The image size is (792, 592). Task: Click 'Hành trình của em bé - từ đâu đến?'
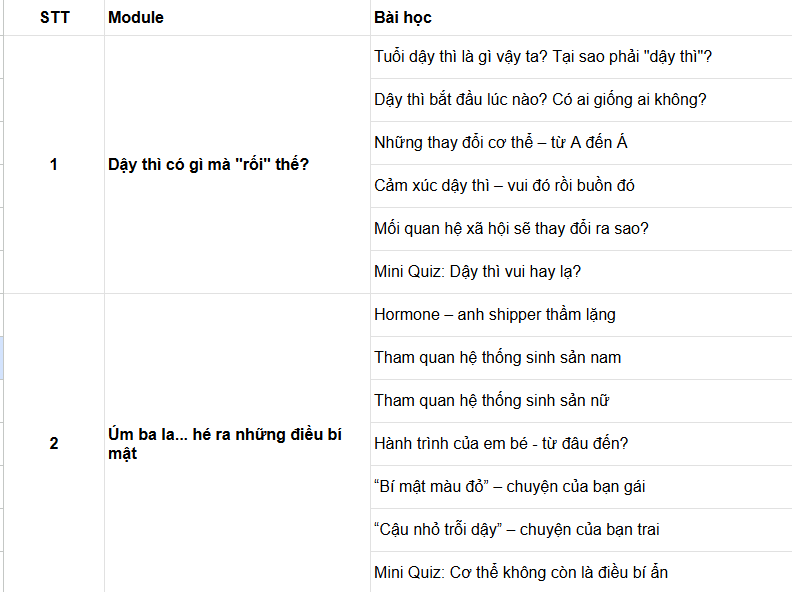pos(581,444)
